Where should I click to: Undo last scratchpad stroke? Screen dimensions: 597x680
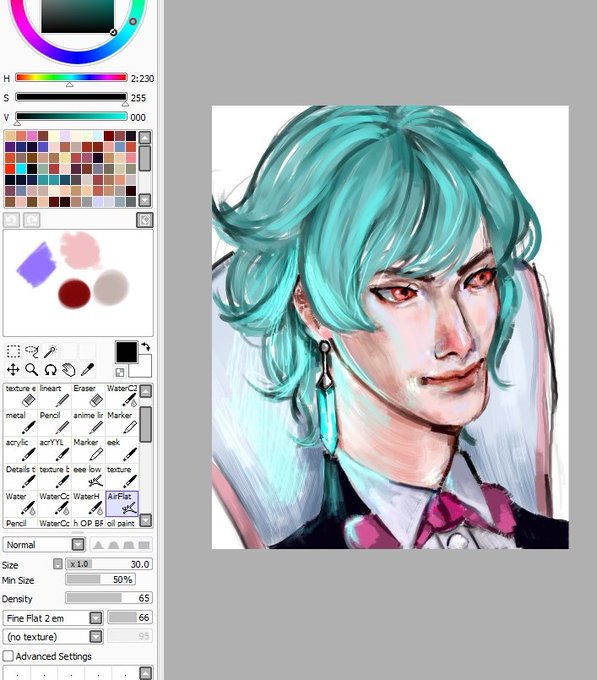[x=12, y=220]
